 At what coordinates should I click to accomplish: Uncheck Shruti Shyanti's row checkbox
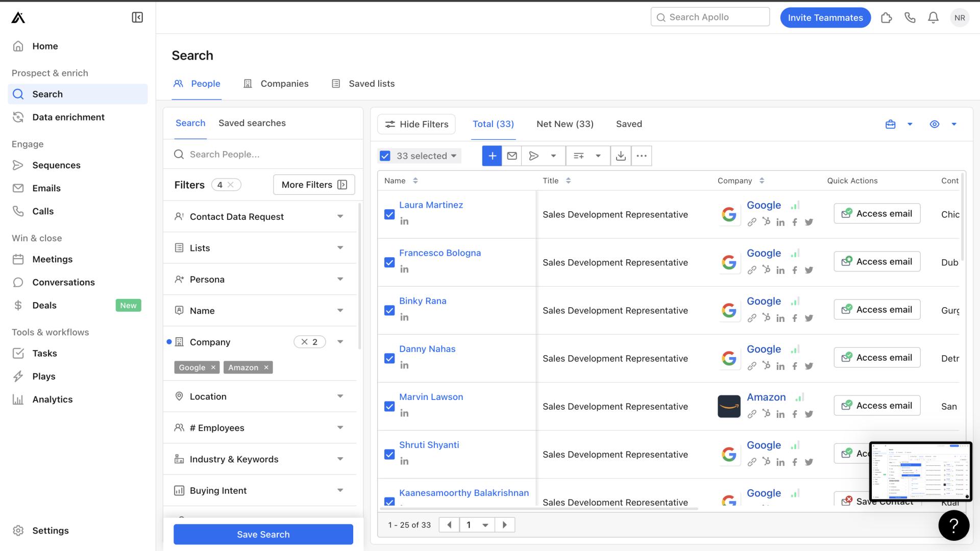[x=389, y=454]
